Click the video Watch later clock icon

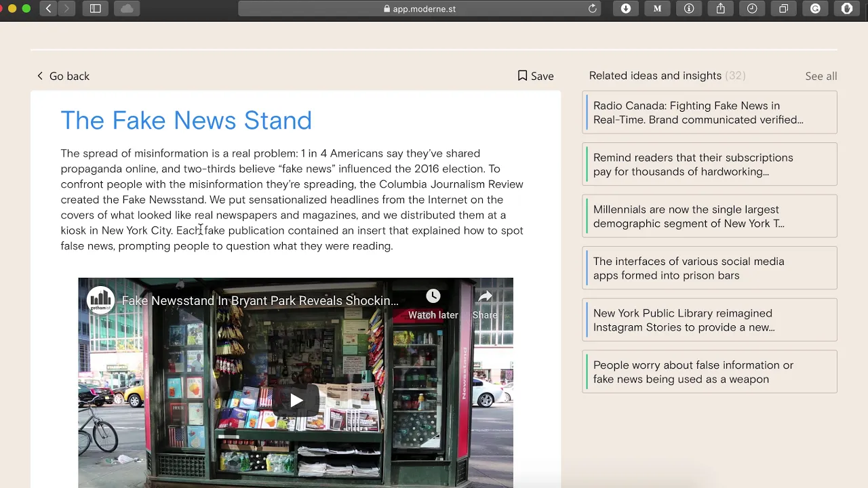tap(433, 296)
